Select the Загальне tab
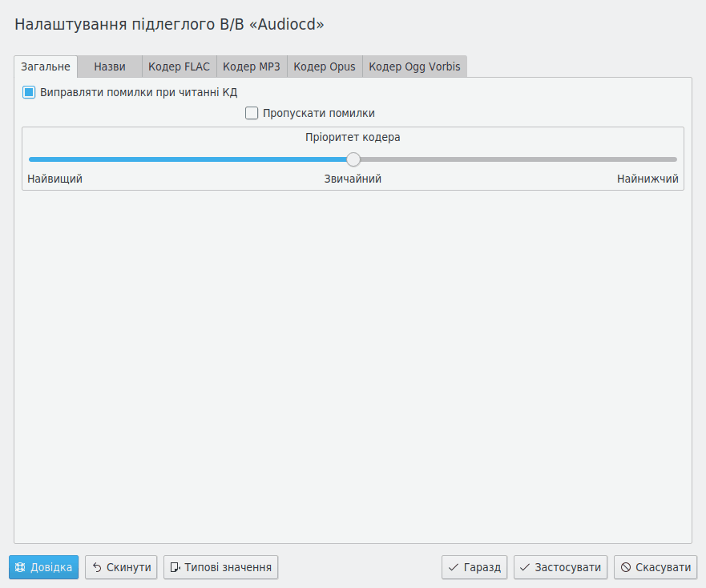Image resolution: width=706 pixels, height=588 pixels. (x=46, y=66)
